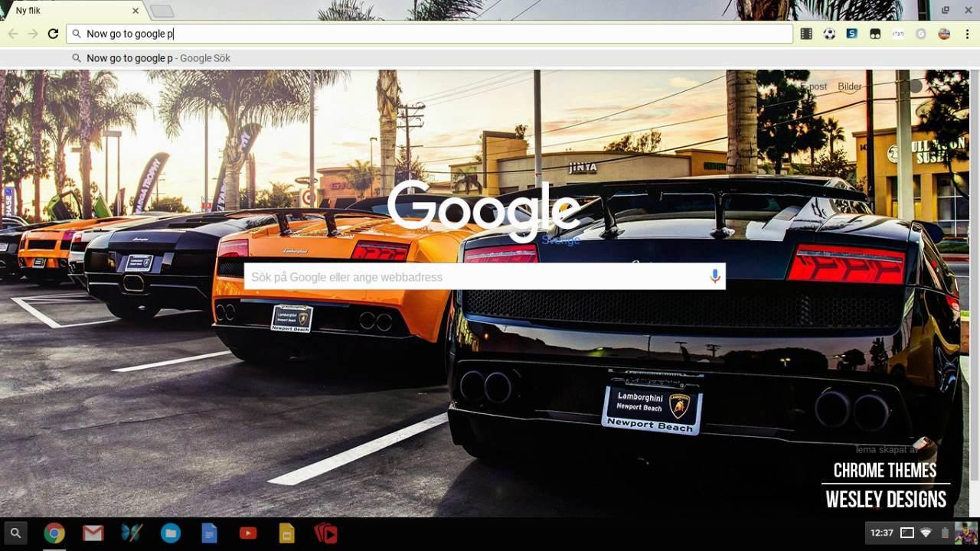Open the red play cards app in shelf

pos(325,533)
